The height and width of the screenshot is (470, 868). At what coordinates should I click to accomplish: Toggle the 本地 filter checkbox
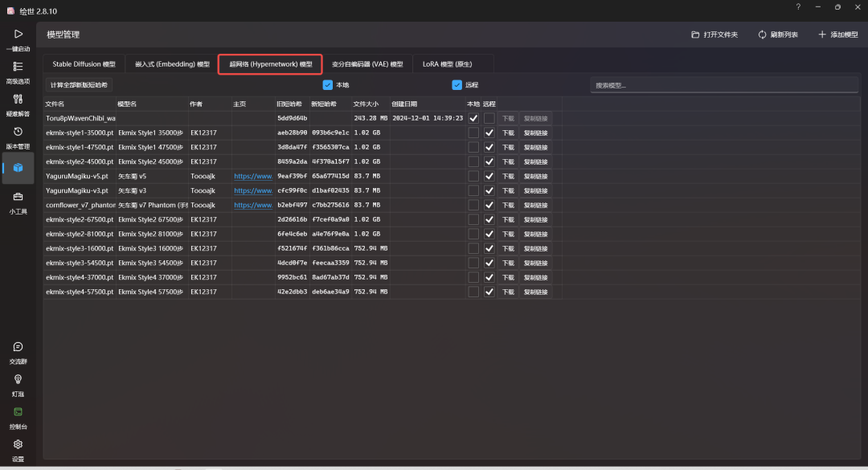coord(328,84)
